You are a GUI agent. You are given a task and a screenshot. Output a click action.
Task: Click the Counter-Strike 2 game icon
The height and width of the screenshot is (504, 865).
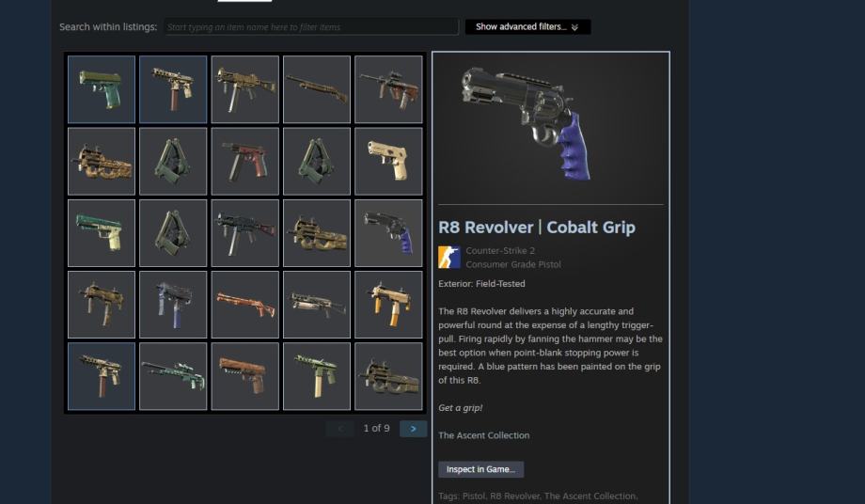tap(449, 257)
